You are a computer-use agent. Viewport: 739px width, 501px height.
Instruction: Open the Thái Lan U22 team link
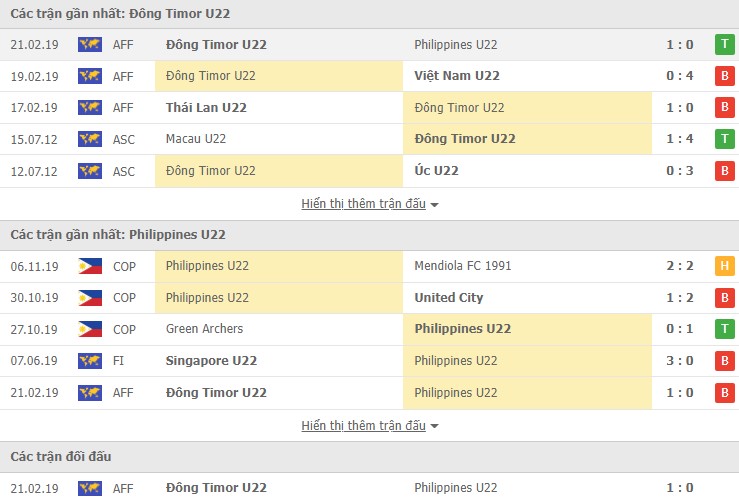click(206, 108)
